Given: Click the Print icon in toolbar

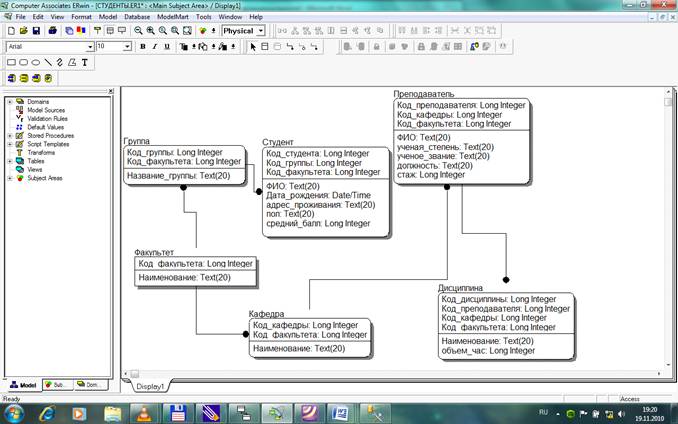Looking at the screenshot, I should (x=53, y=31).
